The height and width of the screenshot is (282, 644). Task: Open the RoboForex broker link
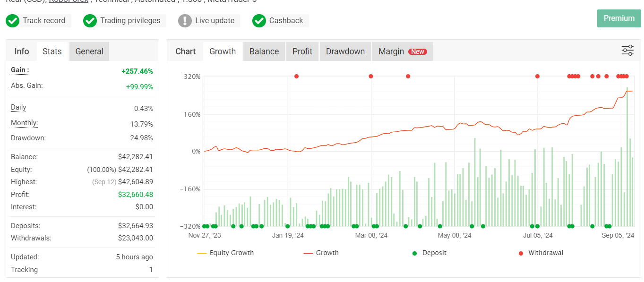(x=69, y=1)
